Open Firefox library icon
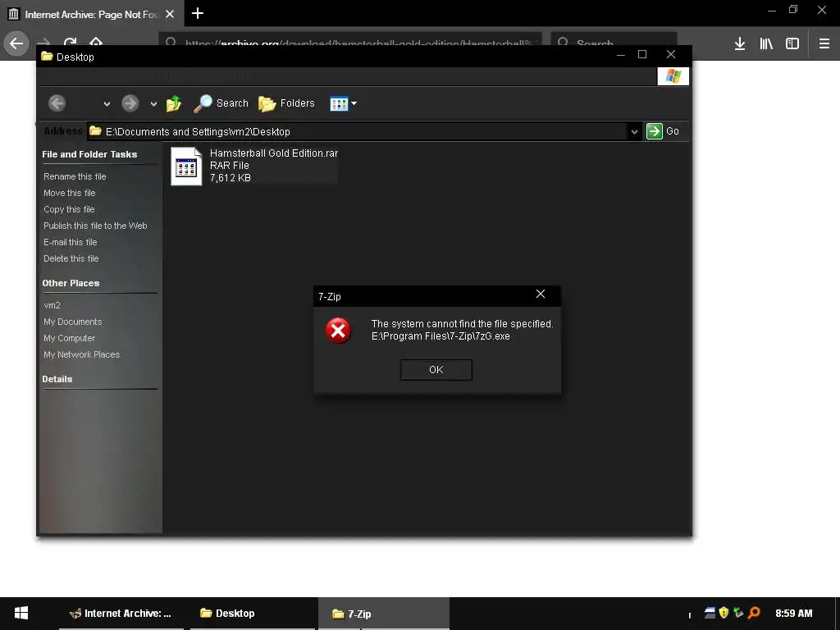Viewport: 840px width, 630px height. [x=766, y=44]
